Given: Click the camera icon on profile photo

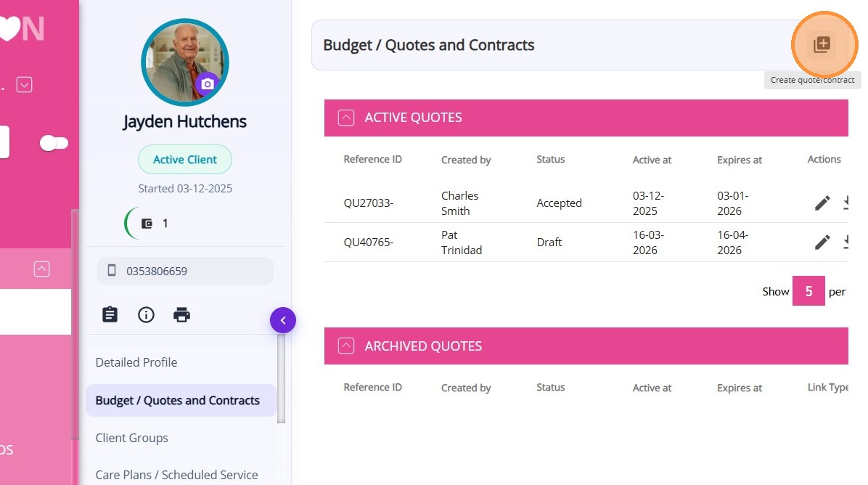Looking at the screenshot, I should [207, 83].
